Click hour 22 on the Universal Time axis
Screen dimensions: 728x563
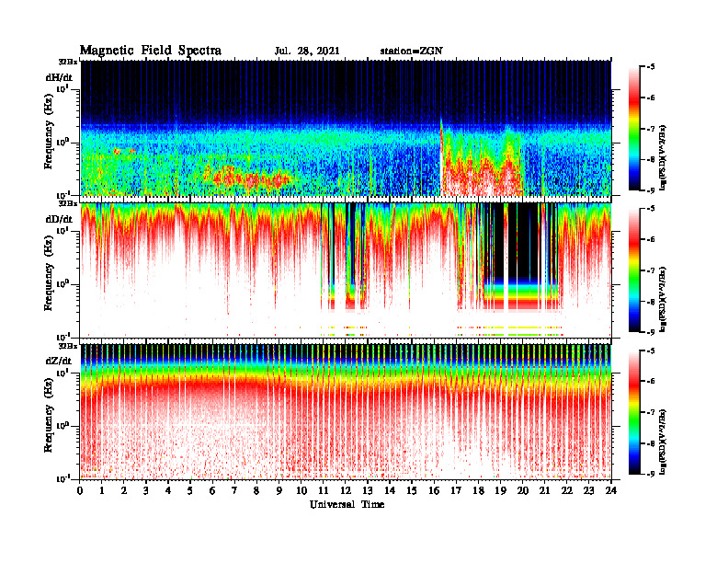567,491
